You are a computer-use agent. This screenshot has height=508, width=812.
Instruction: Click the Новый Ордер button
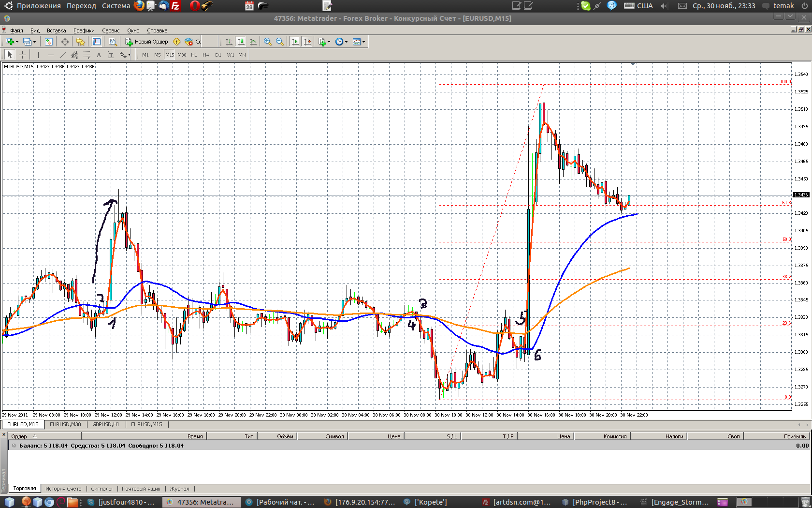147,42
